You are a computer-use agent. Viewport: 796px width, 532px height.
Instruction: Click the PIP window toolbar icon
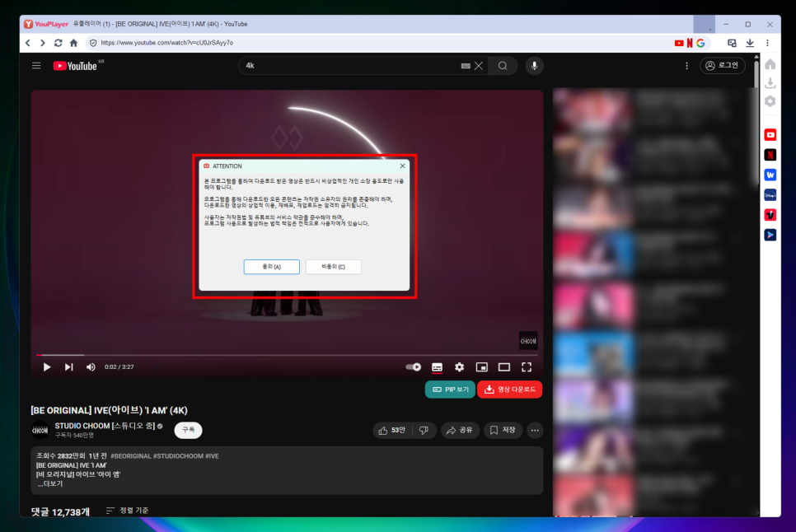732,43
